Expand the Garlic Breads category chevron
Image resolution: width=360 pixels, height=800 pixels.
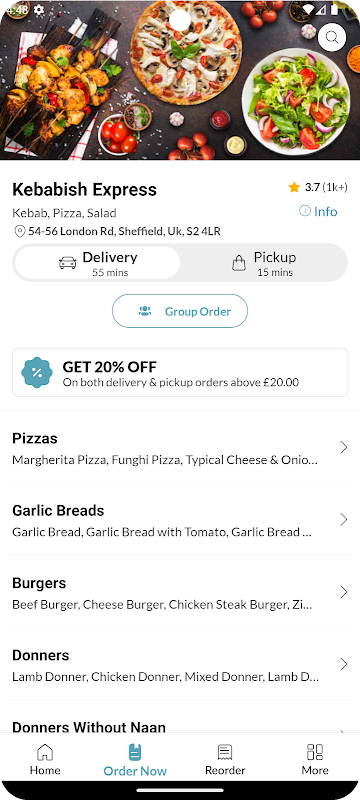point(344,520)
